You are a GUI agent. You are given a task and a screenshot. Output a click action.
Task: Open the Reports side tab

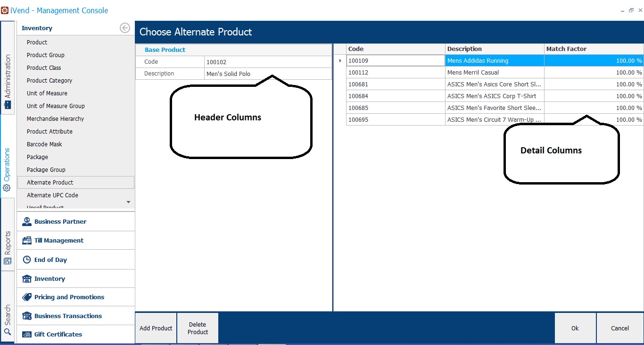[x=8, y=247]
